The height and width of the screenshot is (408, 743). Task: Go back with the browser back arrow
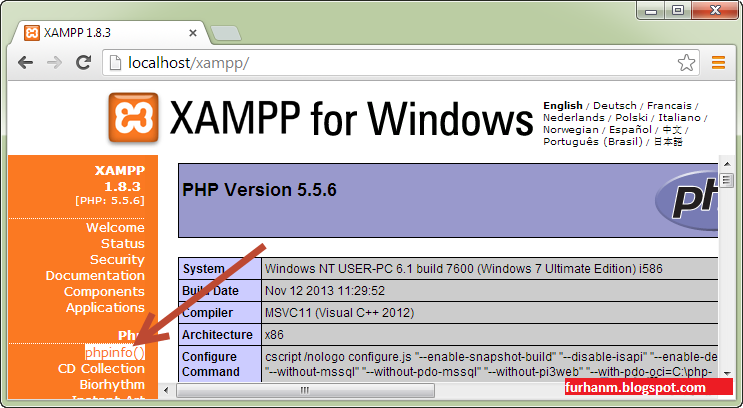point(26,63)
